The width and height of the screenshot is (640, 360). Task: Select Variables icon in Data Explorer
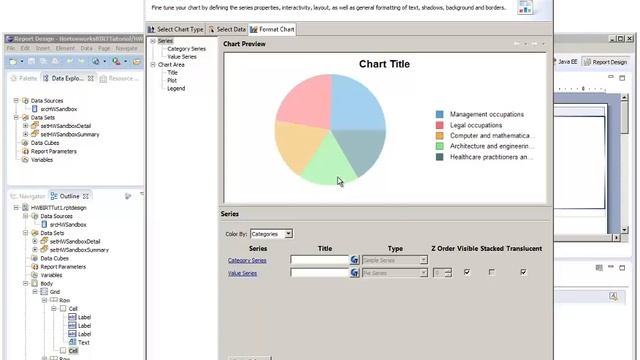(x=25, y=160)
